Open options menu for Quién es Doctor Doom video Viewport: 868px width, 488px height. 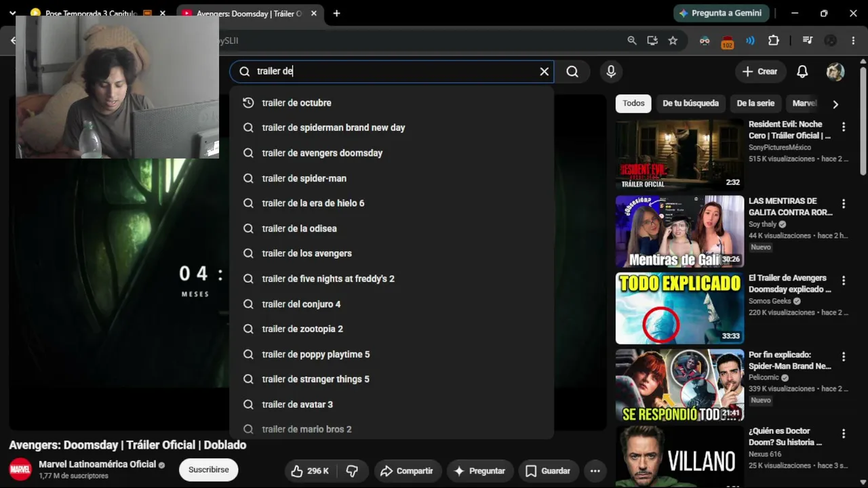coord(844,434)
